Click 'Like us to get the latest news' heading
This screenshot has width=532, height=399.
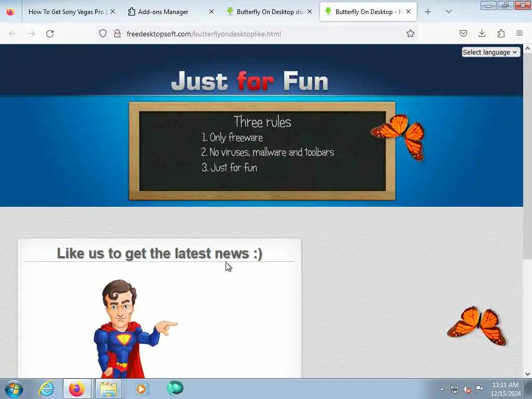(x=159, y=254)
